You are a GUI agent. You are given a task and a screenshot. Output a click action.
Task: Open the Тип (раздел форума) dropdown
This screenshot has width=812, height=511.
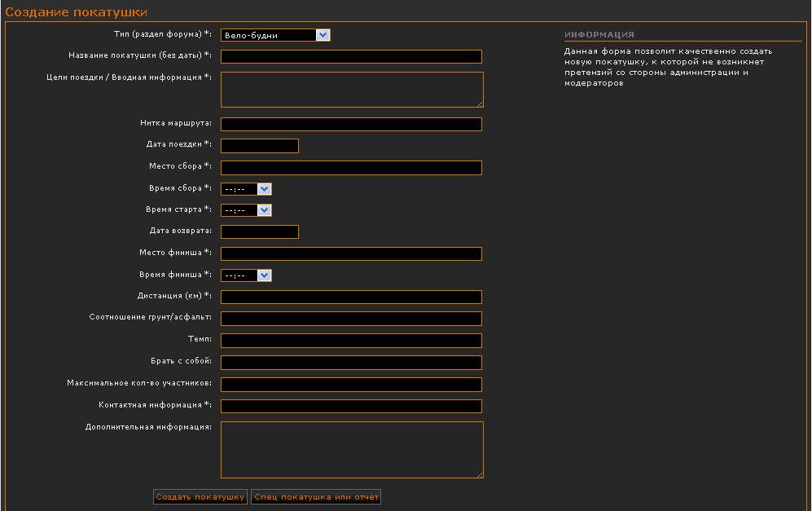coord(275,35)
